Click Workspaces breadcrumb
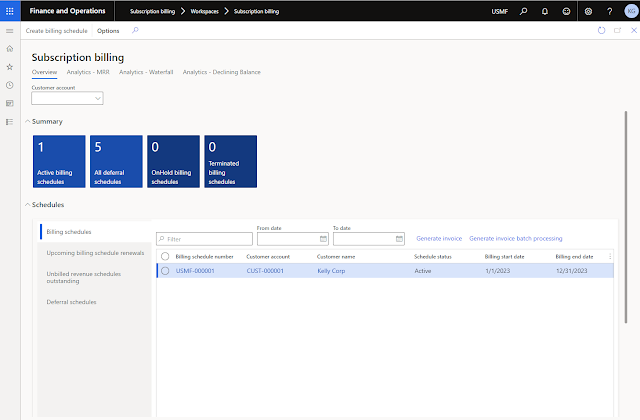Viewport: 640px width, 420px height. click(x=204, y=11)
